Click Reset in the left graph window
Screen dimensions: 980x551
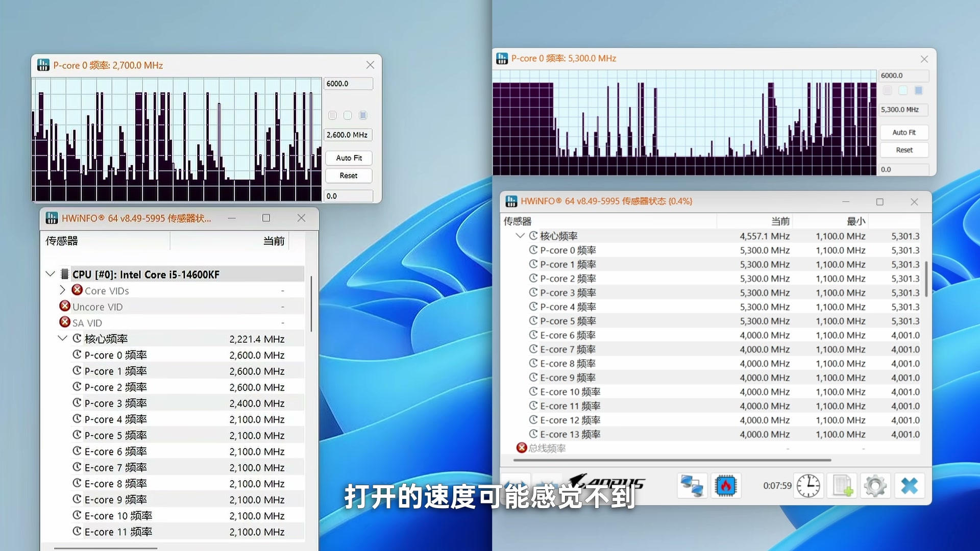coord(349,176)
